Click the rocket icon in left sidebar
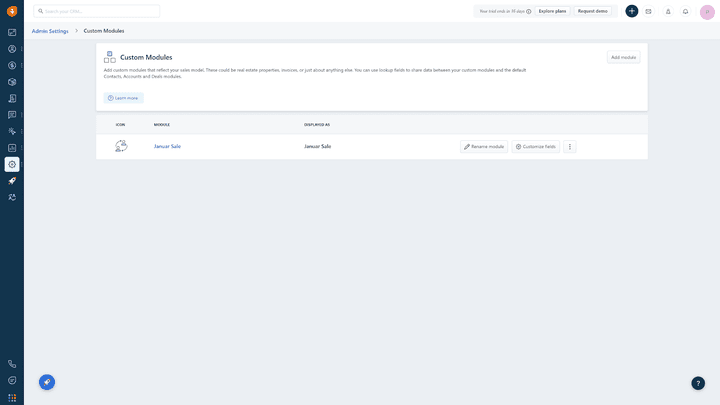 point(12,181)
